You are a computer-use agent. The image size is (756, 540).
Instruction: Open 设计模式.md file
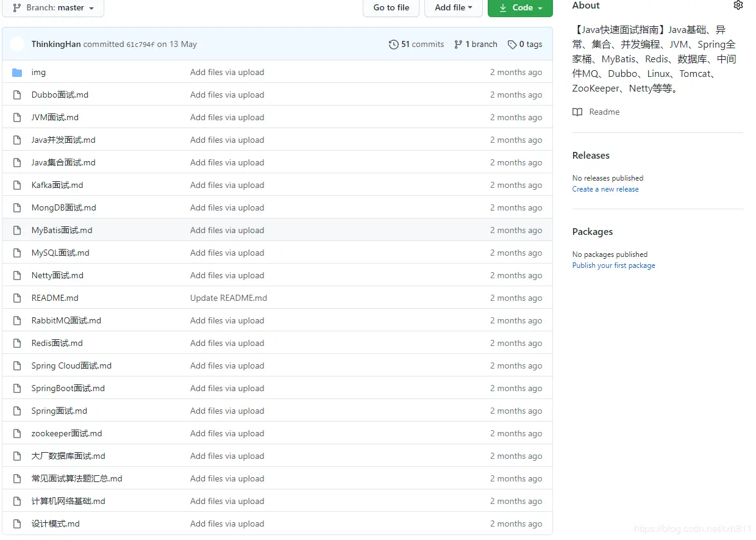click(55, 524)
